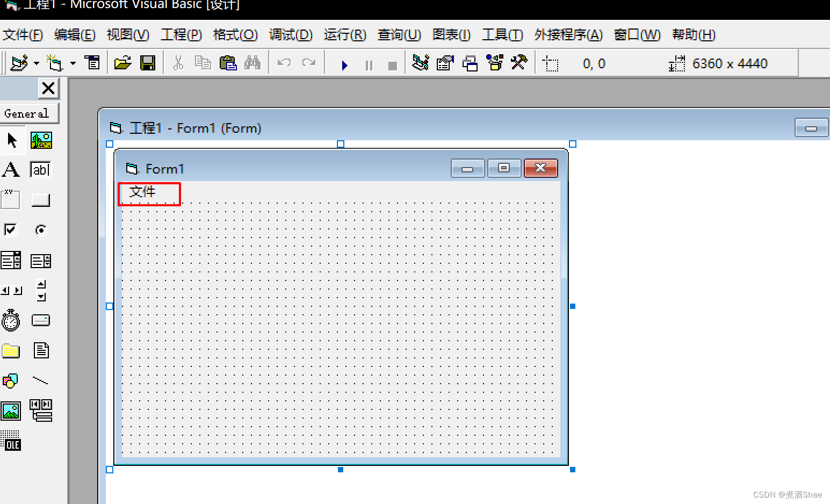Select the CheckBox control tool
The image size is (830, 504).
(10, 230)
